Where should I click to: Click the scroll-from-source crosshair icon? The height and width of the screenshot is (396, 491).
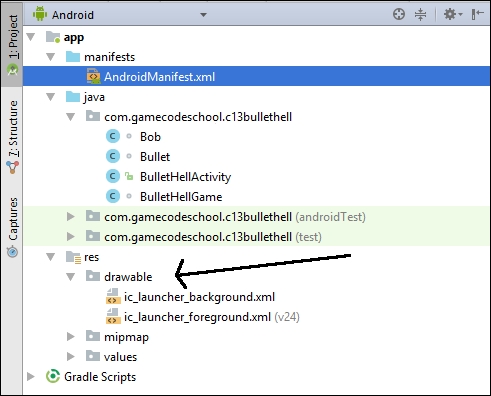399,14
